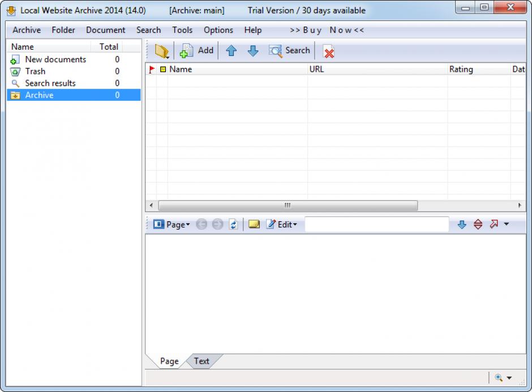Open the Page view dropdown

pos(171,225)
